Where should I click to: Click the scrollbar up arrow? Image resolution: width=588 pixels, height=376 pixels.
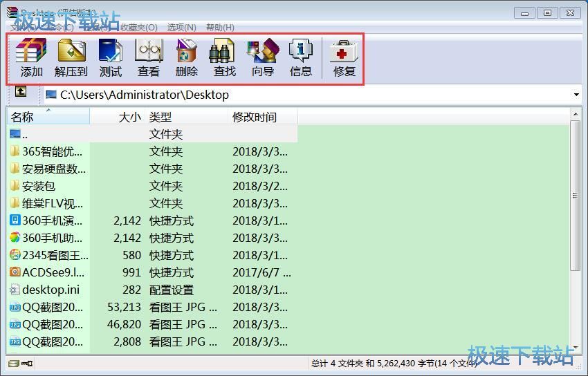click(576, 113)
